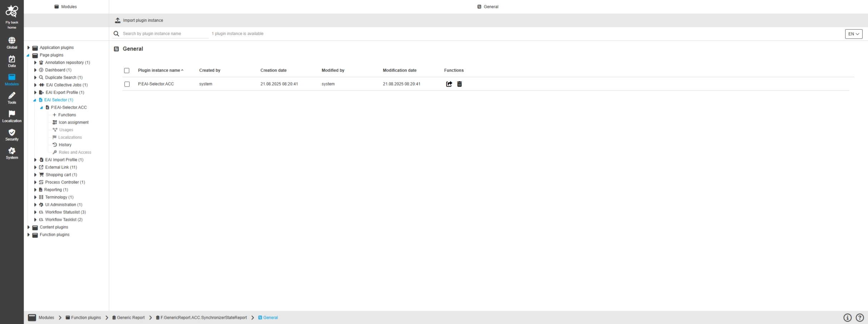
Task: Click the F.GenericReport.ACC.SynchronizerStateReport breadcrumb
Action: click(x=201, y=318)
